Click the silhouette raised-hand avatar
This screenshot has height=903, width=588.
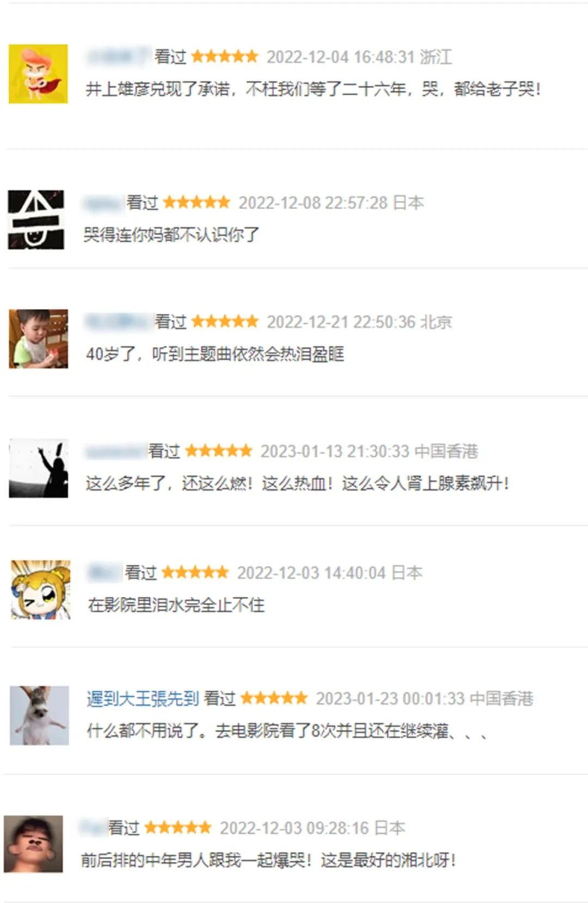point(38,468)
